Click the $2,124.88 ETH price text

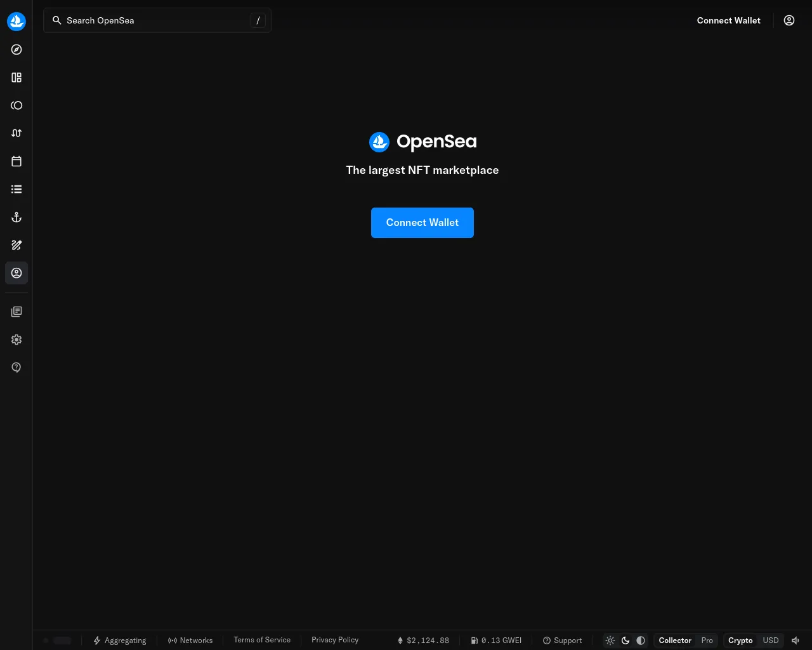point(428,640)
